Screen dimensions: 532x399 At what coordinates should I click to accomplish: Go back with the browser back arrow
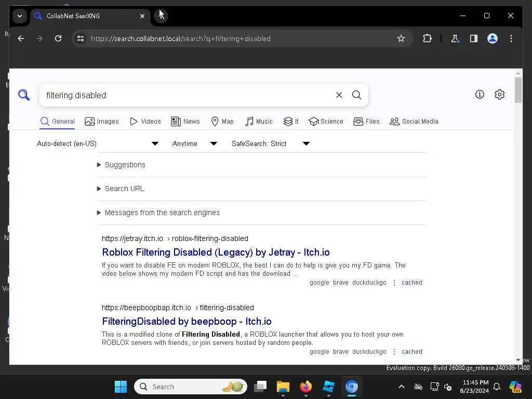(21, 38)
